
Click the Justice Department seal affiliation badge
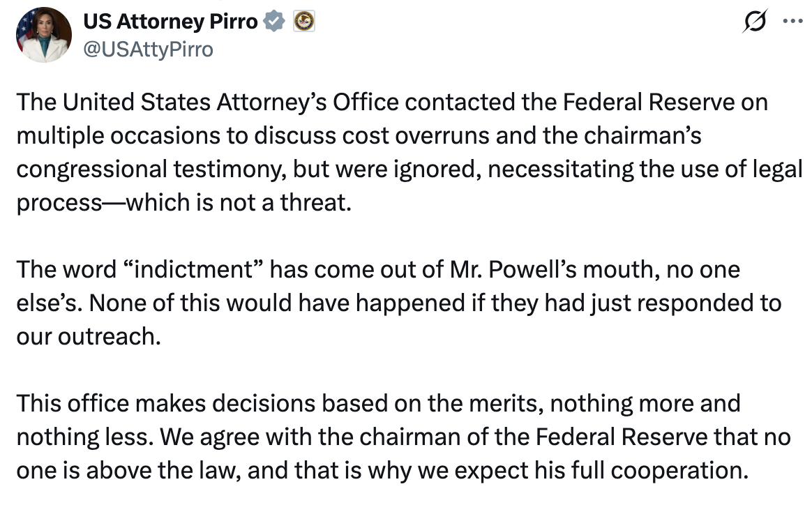pyautogui.click(x=303, y=22)
